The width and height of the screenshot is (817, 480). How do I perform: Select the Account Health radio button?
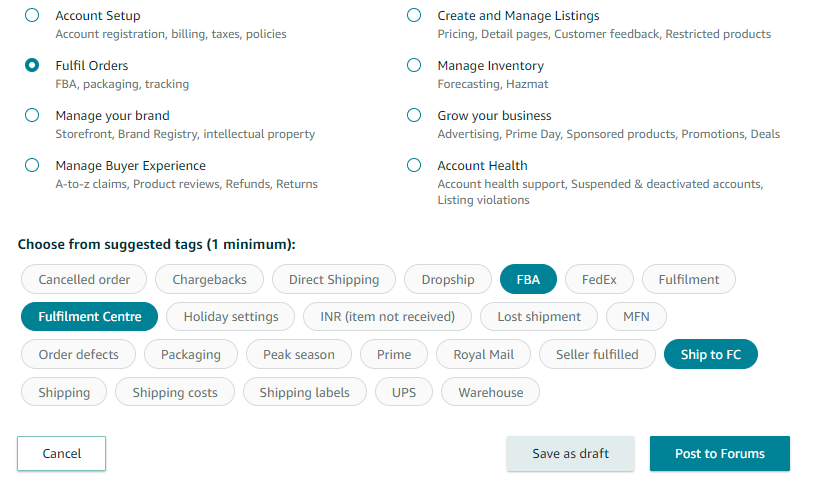(414, 165)
